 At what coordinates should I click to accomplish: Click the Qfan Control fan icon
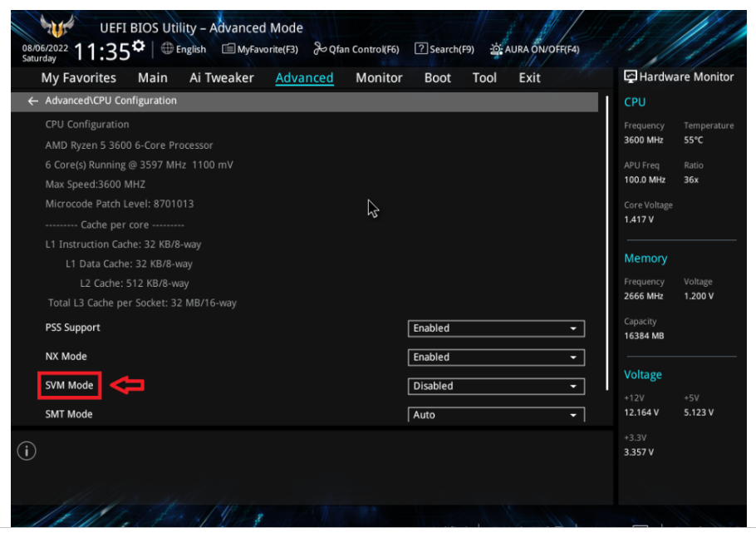click(x=320, y=49)
